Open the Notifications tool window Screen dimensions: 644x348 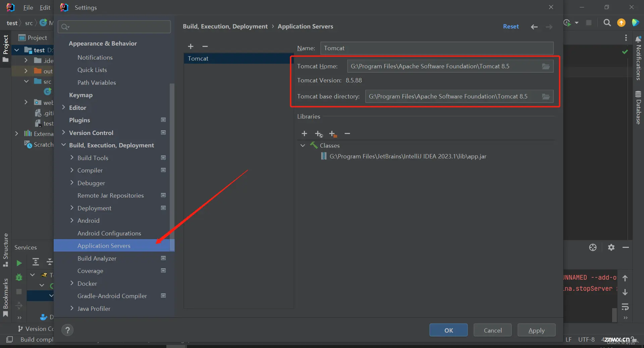pos(638,58)
